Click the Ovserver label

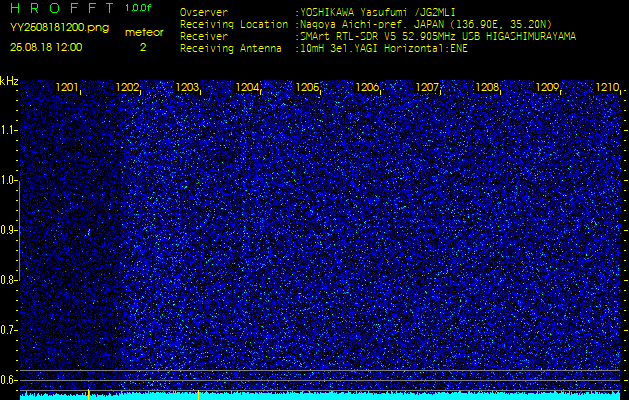click(204, 12)
